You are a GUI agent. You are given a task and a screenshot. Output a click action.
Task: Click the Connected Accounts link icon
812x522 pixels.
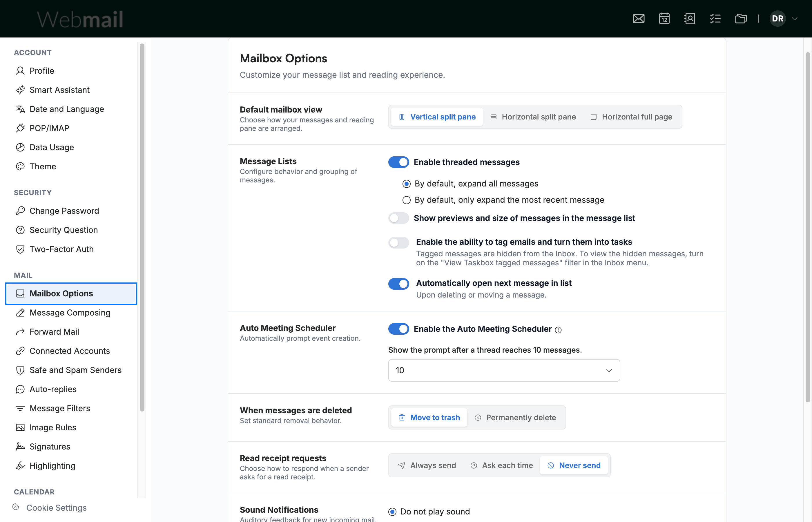click(x=20, y=351)
